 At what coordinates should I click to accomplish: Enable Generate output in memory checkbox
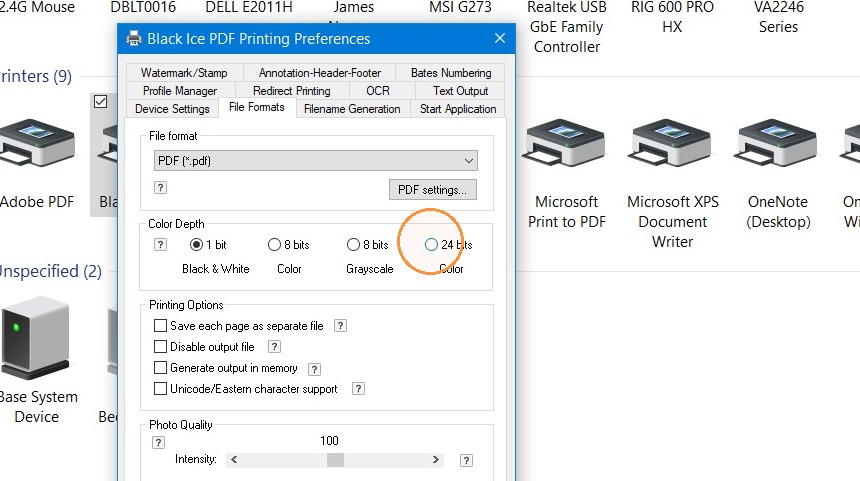click(x=160, y=367)
